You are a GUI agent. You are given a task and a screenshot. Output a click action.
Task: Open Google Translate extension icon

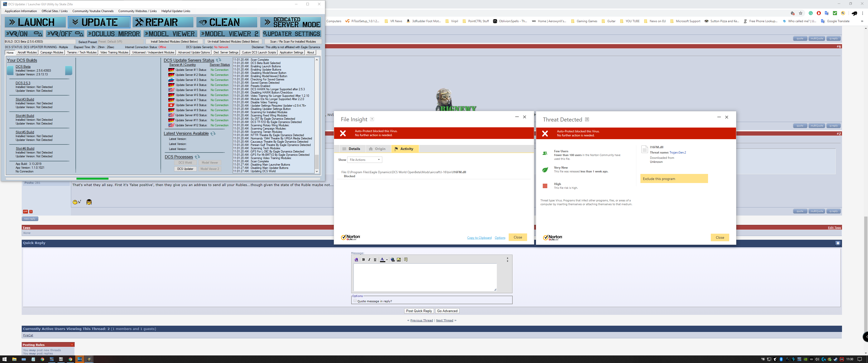[x=827, y=13]
